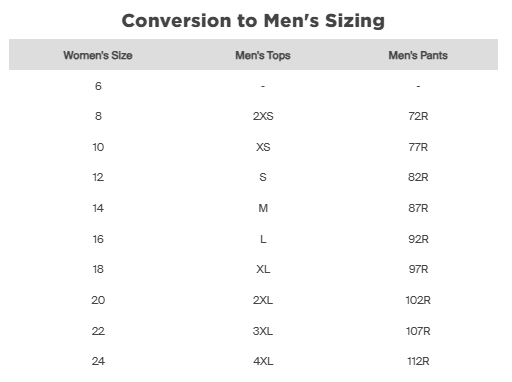Image resolution: width=512 pixels, height=382 pixels.
Task: Click the 112R men's pants value
Action: coord(418,361)
